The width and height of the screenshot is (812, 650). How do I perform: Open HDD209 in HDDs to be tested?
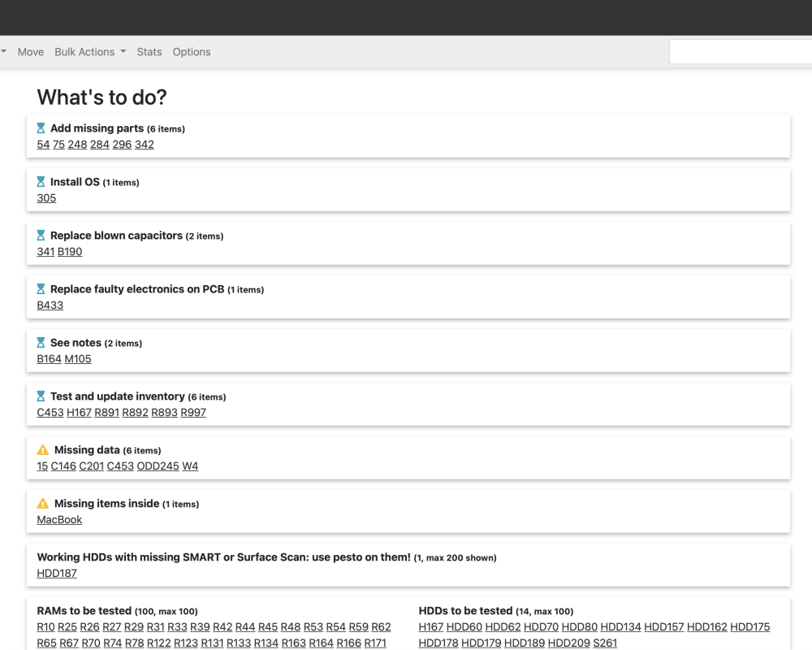click(569, 643)
